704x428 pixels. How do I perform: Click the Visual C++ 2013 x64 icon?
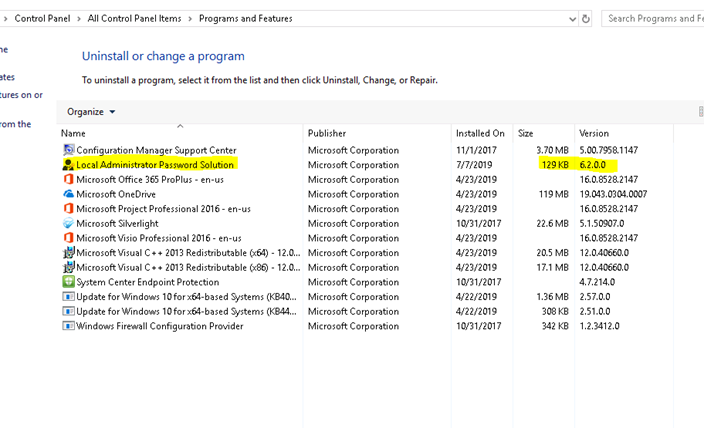[68, 253]
